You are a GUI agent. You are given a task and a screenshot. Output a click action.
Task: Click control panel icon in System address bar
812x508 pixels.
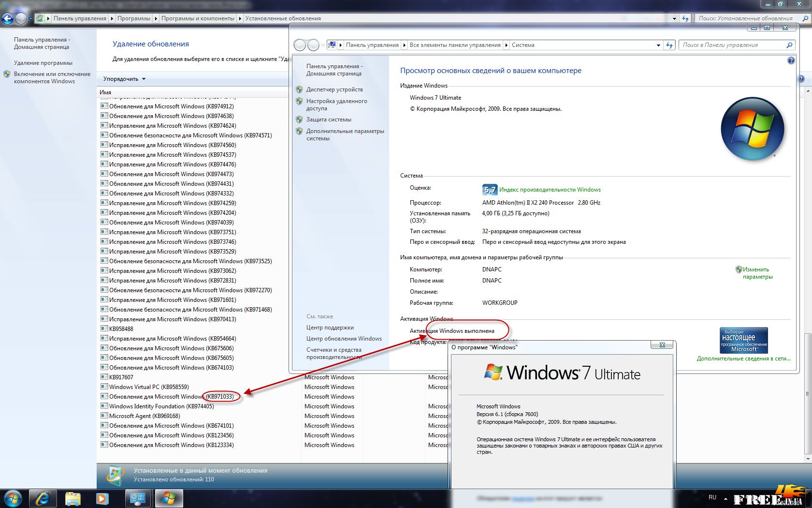click(x=332, y=45)
